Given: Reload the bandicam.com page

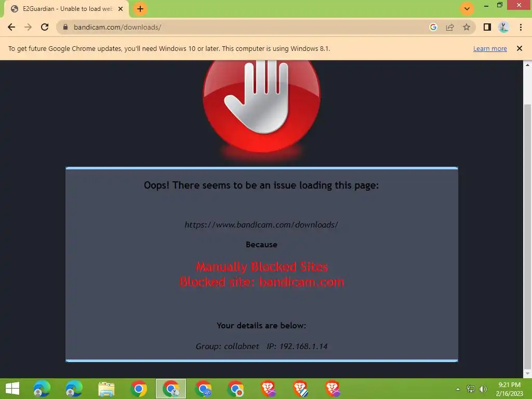Looking at the screenshot, I should [45, 27].
